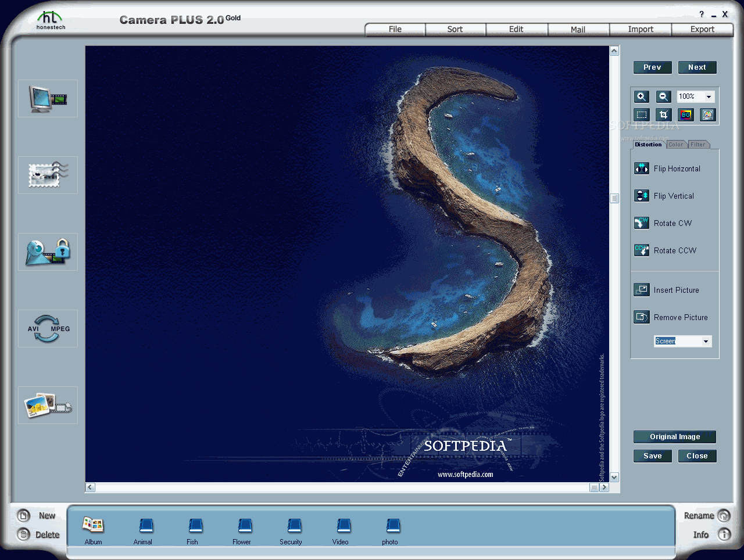Click the Rename album icon
This screenshot has height=560, width=744.
(724, 515)
